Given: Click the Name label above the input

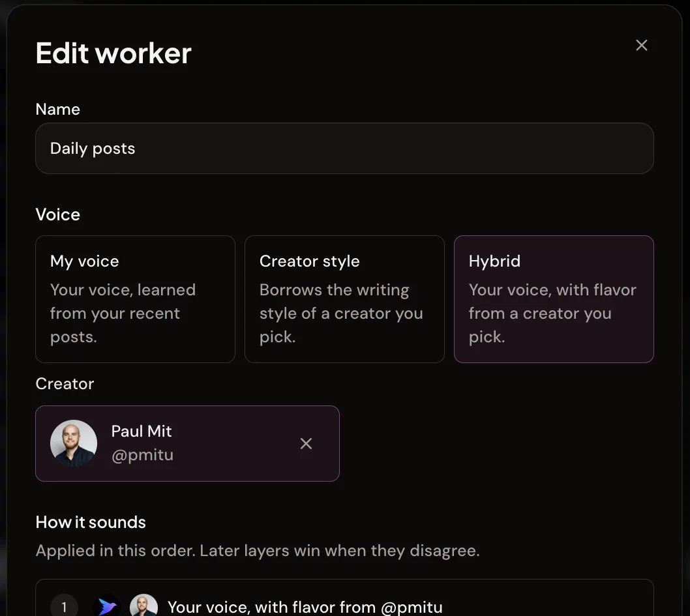Looking at the screenshot, I should (57, 109).
